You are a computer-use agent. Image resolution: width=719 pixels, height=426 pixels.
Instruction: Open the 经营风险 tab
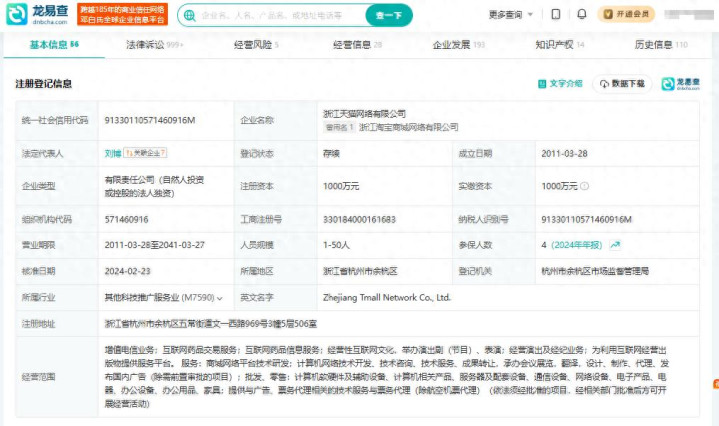256,45
